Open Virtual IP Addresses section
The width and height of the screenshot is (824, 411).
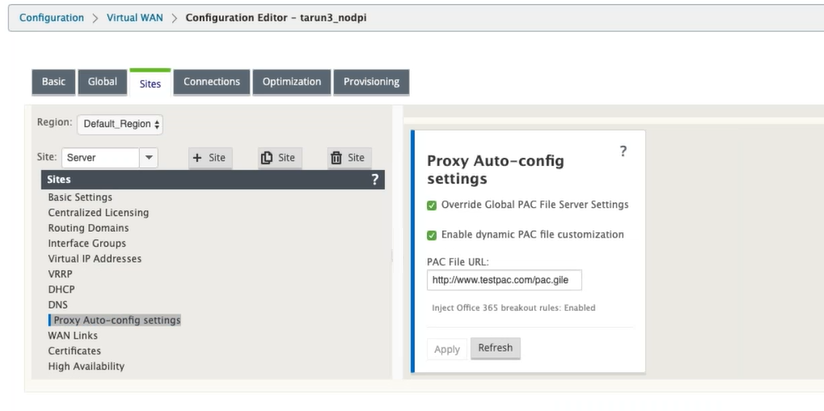click(95, 259)
